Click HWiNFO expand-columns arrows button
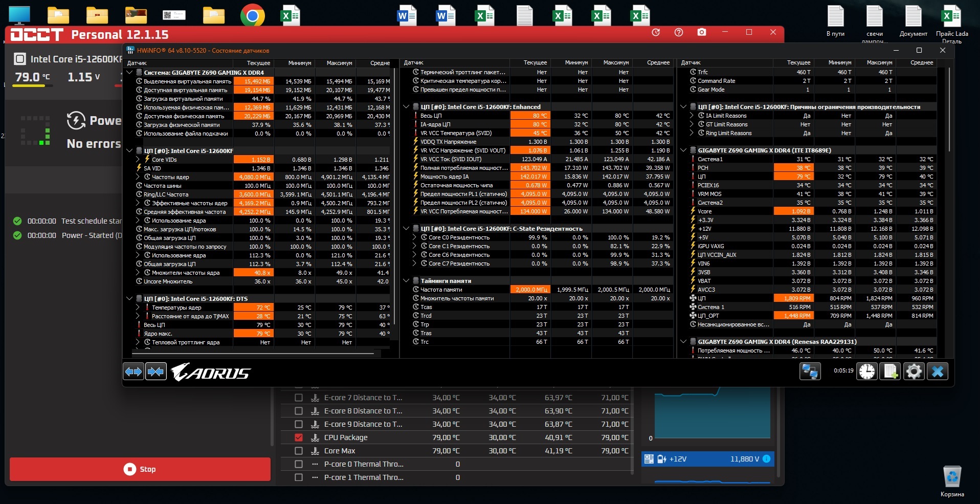This screenshot has width=980, height=504. point(133,371)
